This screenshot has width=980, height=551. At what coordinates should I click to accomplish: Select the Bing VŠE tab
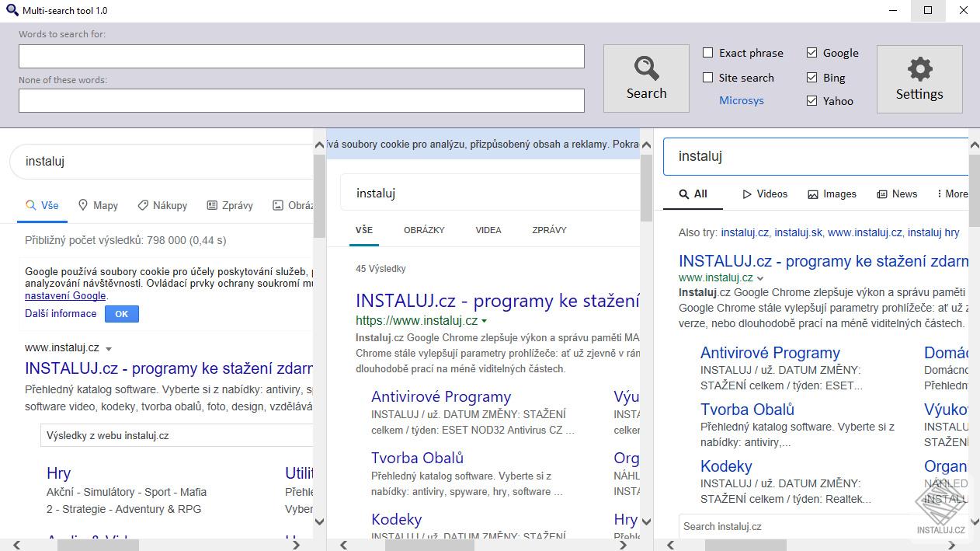(364, 230)
